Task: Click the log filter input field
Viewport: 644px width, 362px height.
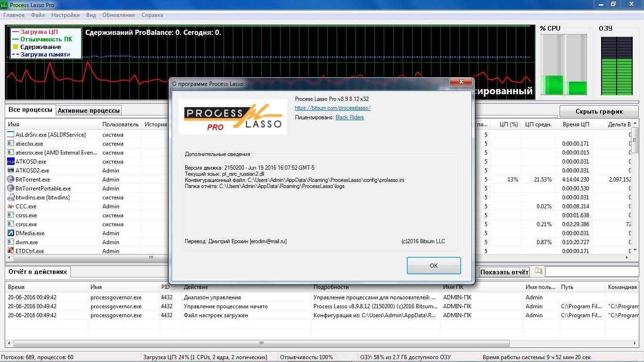Action: (x=592, y=272)
